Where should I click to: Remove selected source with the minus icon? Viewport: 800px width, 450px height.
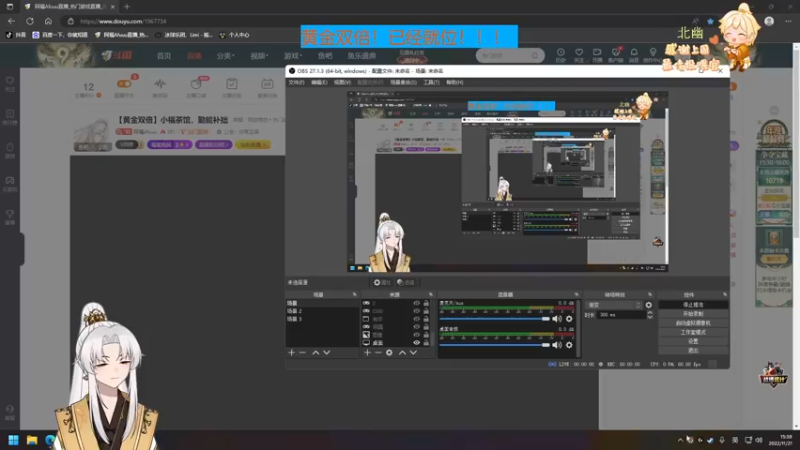[x=378, y=353]
